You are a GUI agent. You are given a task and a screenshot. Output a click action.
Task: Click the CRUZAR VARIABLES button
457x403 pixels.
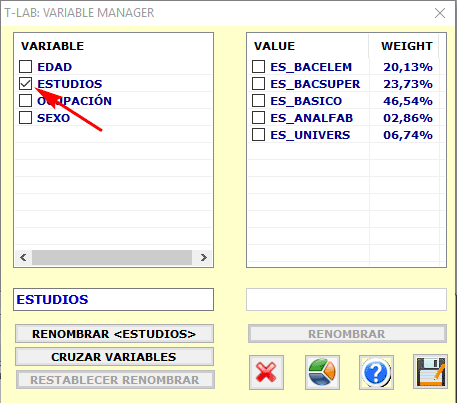pyautogui.click(x=114, y=357)
